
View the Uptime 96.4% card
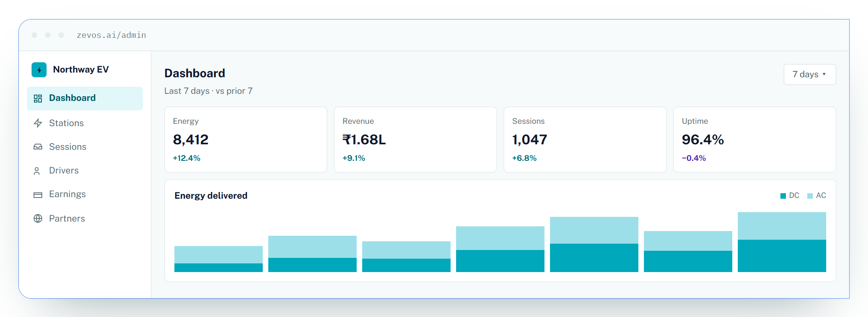(x=755, y=140)
